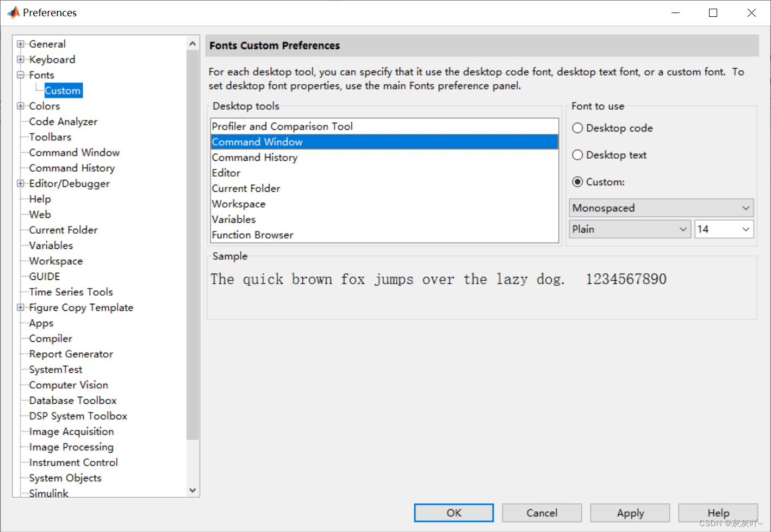Select Current Folder in Desktop tools list
The image size is (771, 532).
[384, 189]
